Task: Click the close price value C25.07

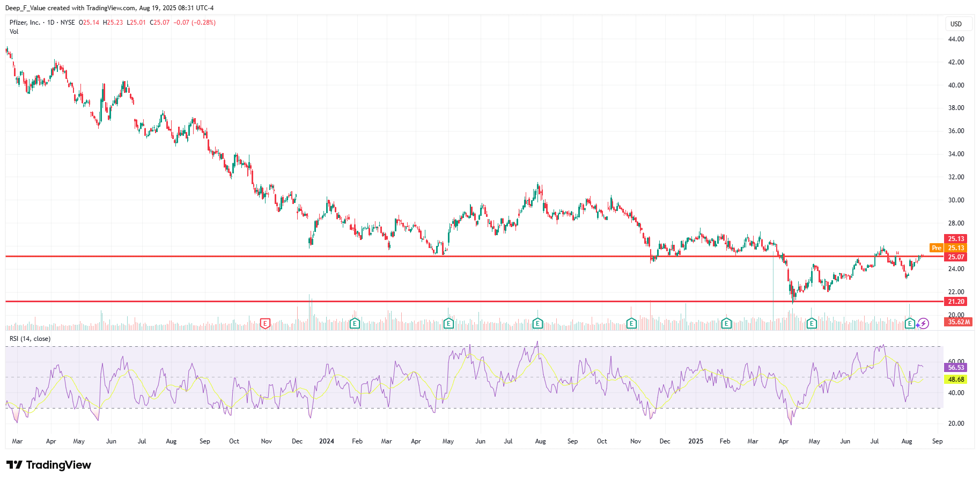Action: click(160, 23)
